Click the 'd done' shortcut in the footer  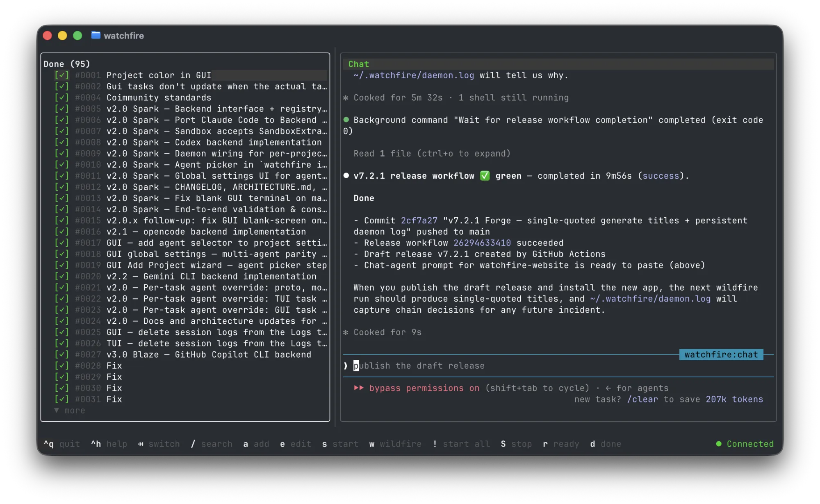click(606, 444)
